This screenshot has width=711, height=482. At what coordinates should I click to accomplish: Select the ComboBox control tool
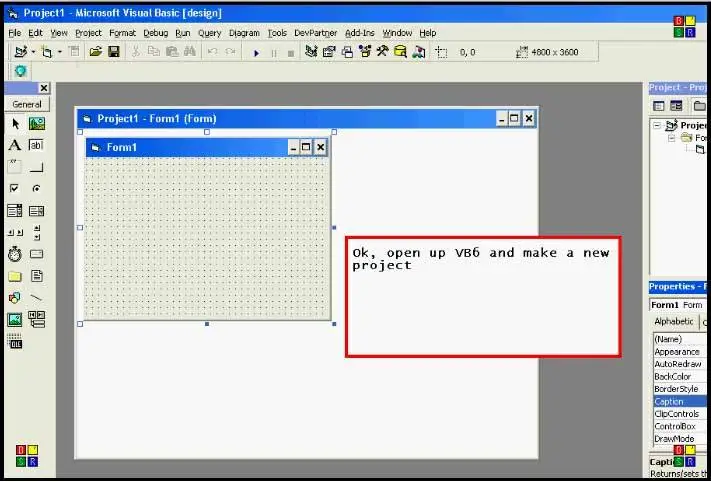coord(15,210)
